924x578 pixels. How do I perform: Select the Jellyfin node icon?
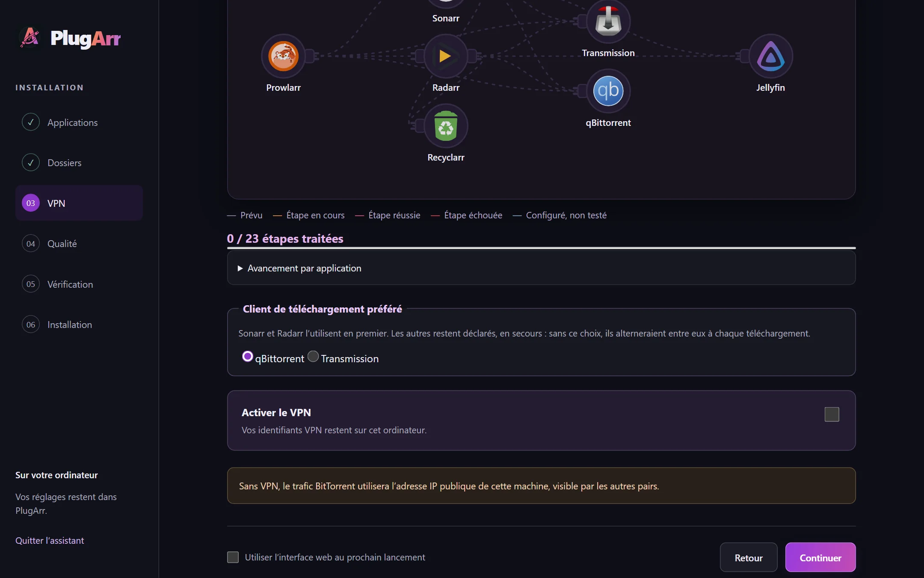point(771,56)
